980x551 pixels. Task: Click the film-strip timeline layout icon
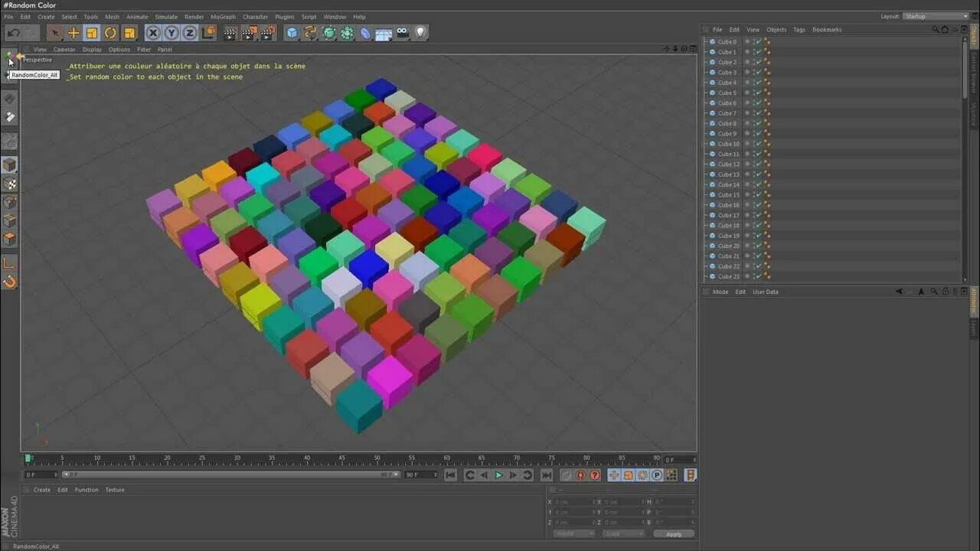(x=691, y=475)
